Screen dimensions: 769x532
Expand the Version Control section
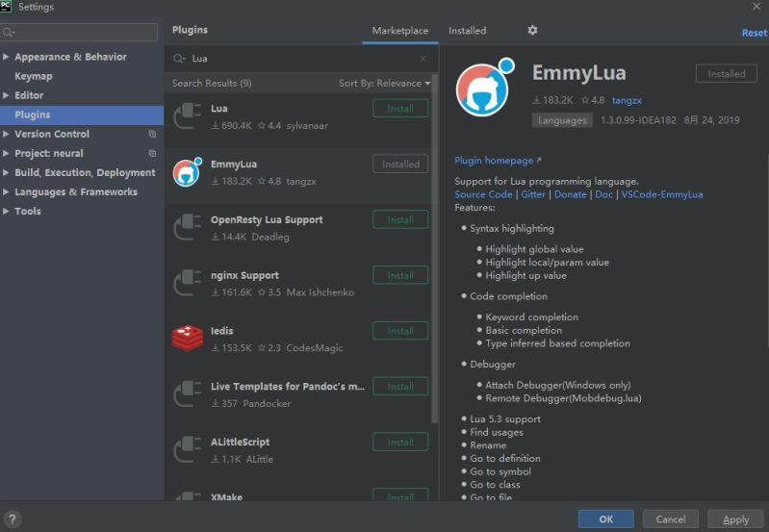(6, 134)
